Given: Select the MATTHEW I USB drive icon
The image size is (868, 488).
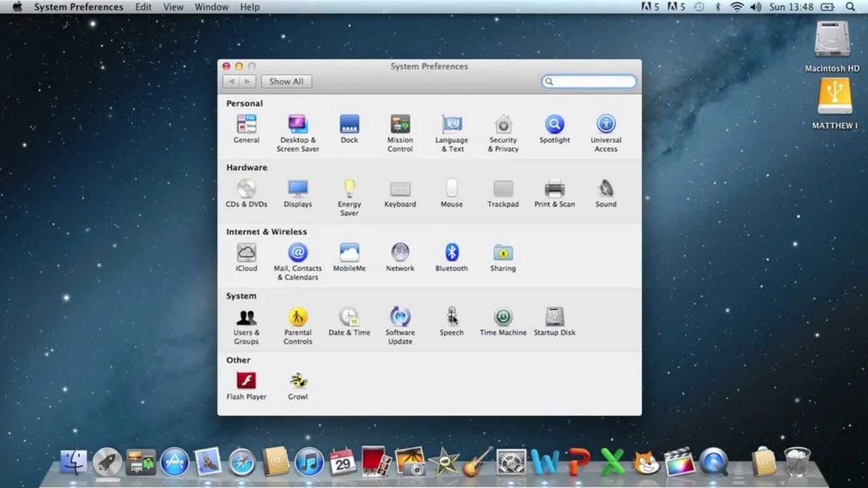Looking at the screenshot, I should (835, 104).
